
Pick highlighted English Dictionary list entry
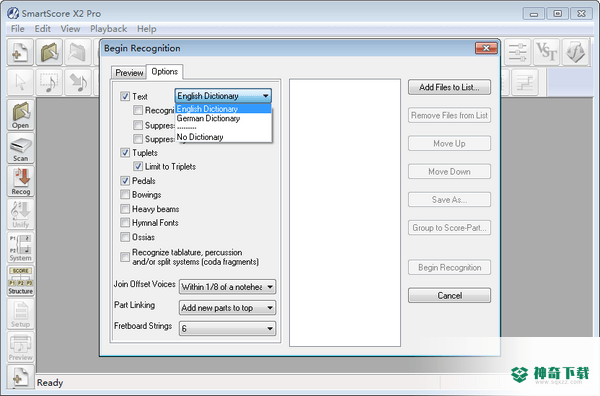coord(223,109)
